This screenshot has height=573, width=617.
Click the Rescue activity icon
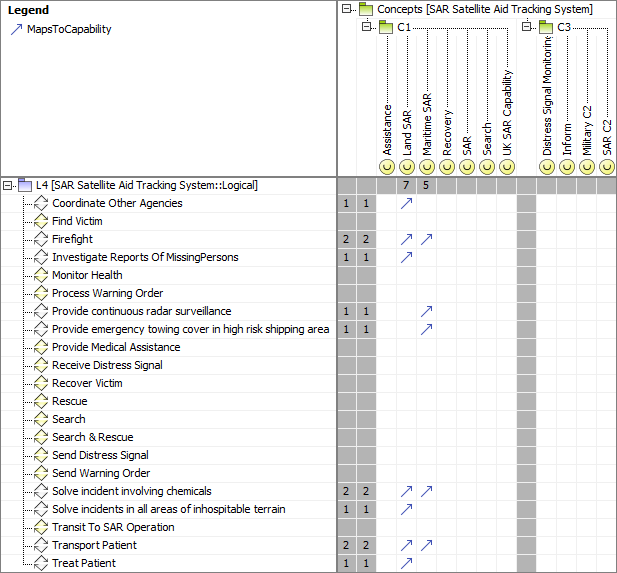click(x=41, y=401)
